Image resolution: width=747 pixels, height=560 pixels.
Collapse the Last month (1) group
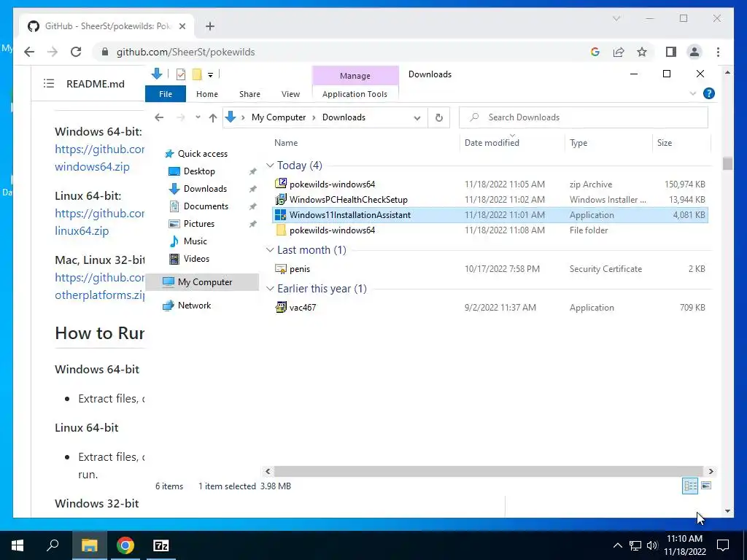pos(270,250)
